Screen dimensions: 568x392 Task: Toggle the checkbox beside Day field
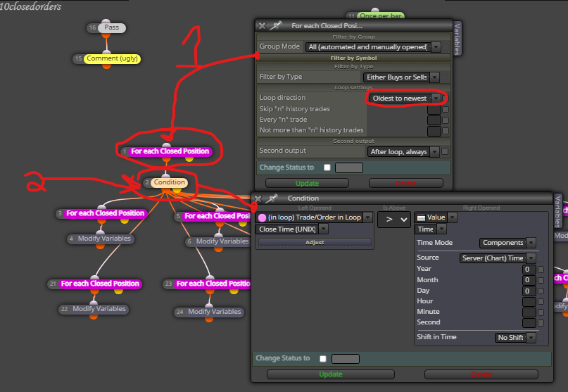[x=541, y=291]
